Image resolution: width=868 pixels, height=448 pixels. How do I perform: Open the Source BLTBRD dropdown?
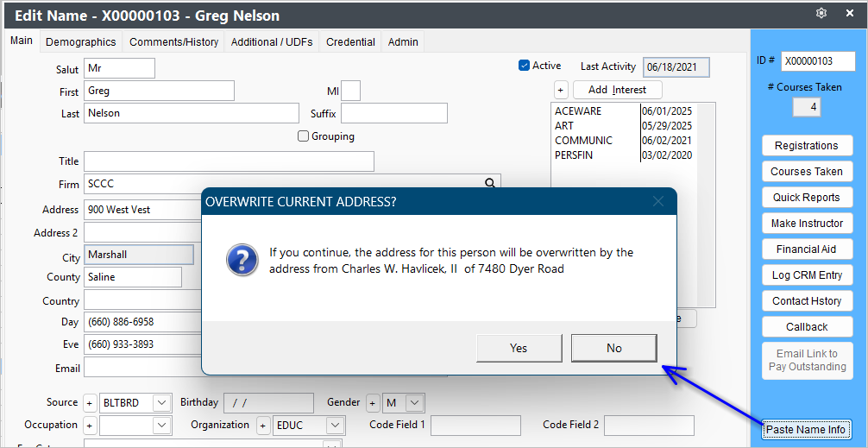161,403
